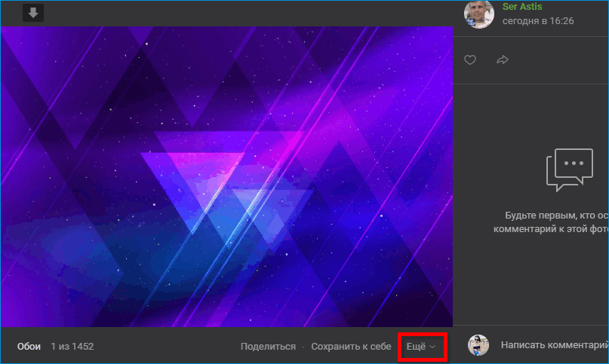Viewport: 609px width, 364px height.
Task: Click the dark top bar beside download icon
Action: [226, 12]
